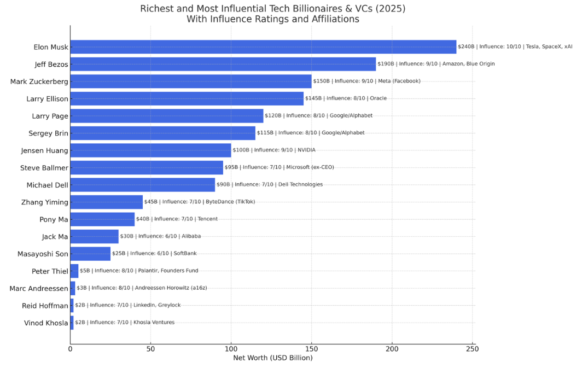The image size is (588, 368).
Task: Click the Mark Zuckerberg $150B bar
Action: [x=191, y=81]
